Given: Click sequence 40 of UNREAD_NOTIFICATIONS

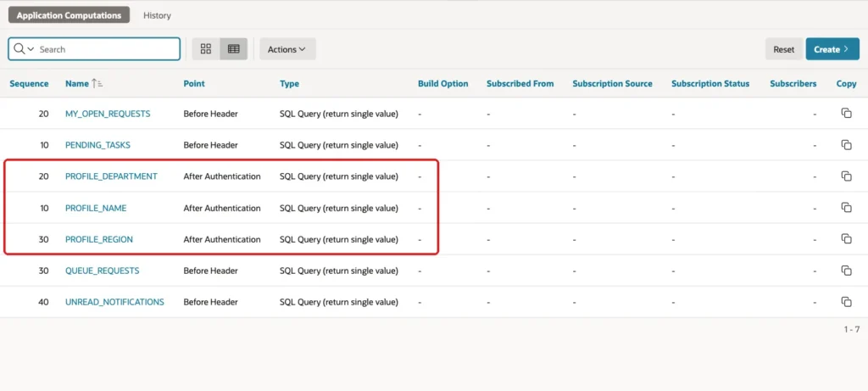Looking at the screenshot, I should (x=43, y=302).
